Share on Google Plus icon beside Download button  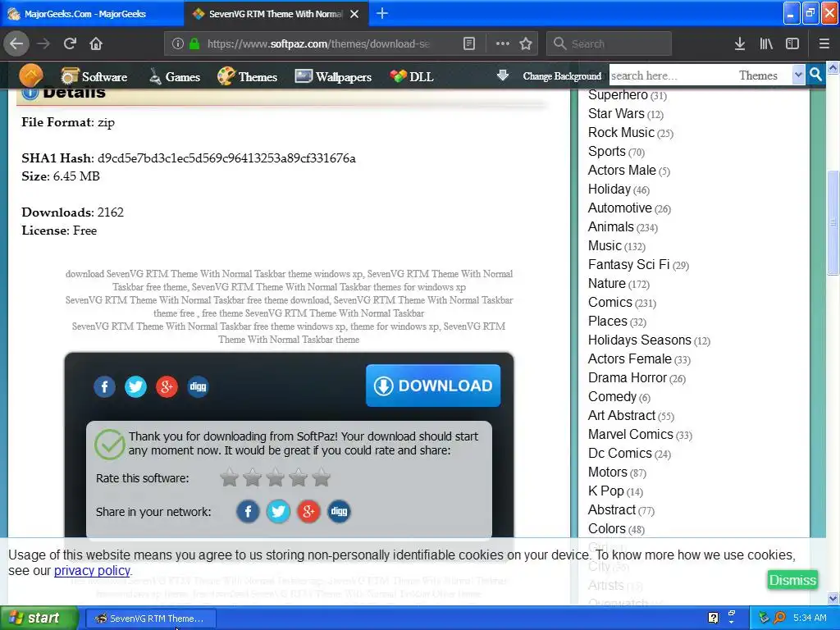click(x=167, y=386)
